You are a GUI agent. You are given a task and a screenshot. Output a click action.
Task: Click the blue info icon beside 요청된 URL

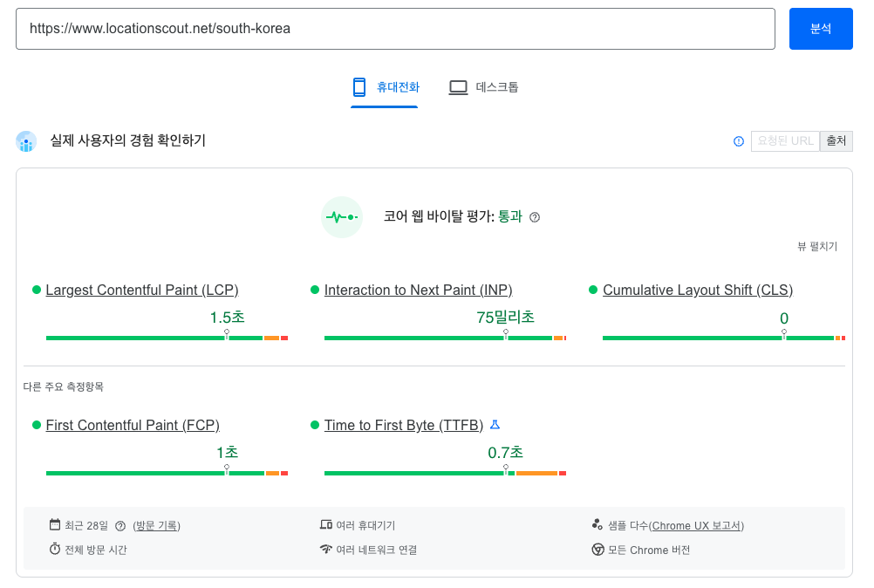click(739, 141)
